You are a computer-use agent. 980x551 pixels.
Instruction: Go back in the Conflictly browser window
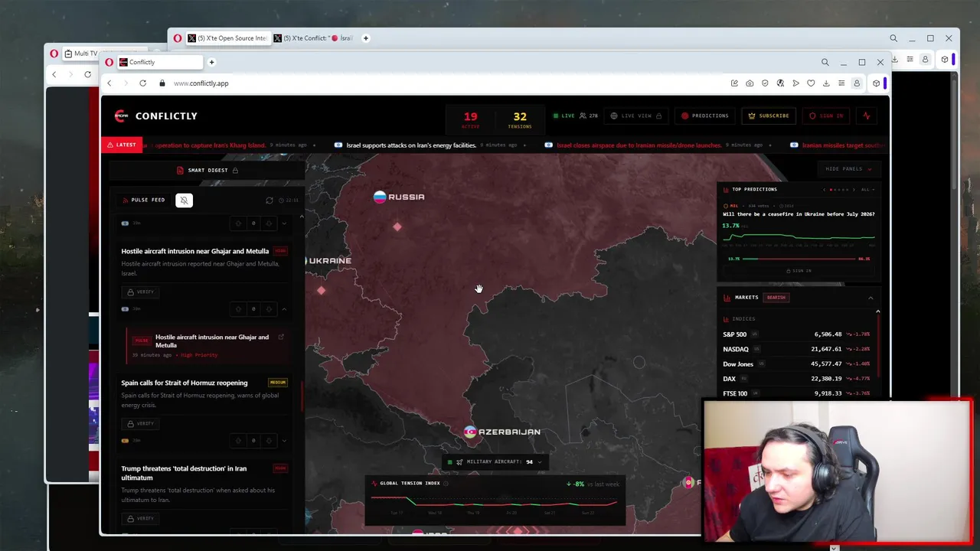pos(109,83)
